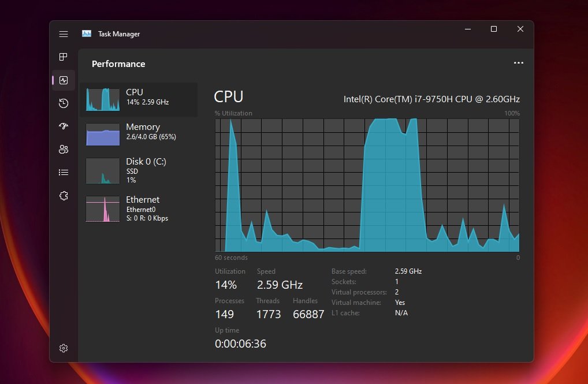
Task: Click the Task Manager title bar icon
Action: coord(87,33)
